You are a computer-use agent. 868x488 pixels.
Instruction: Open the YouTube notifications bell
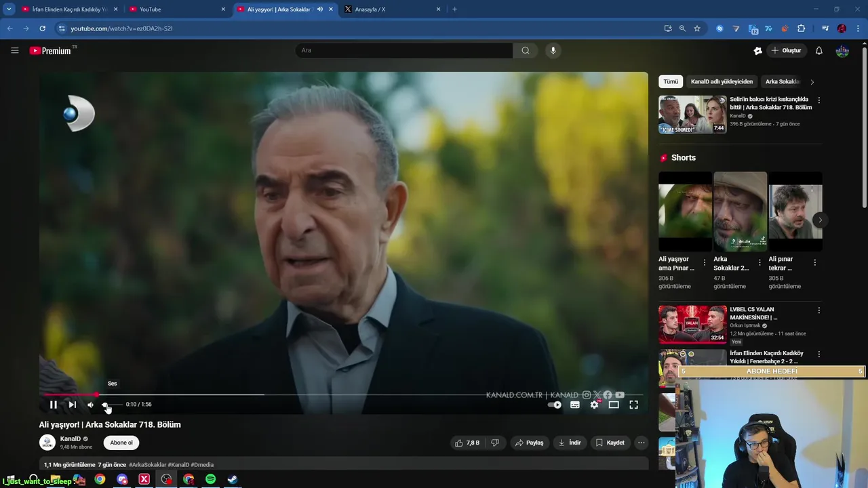(819, 50)
